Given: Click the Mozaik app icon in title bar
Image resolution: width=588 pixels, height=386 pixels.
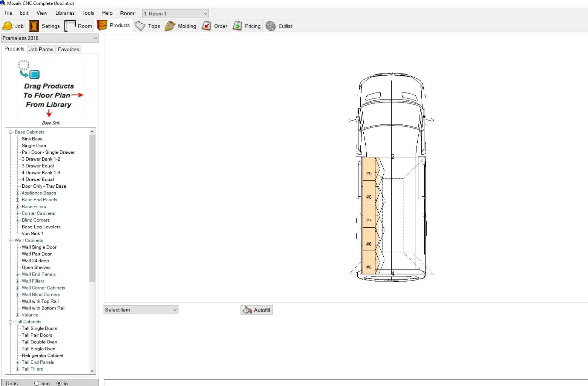Looking at the screenshot, I should [3, 3].
